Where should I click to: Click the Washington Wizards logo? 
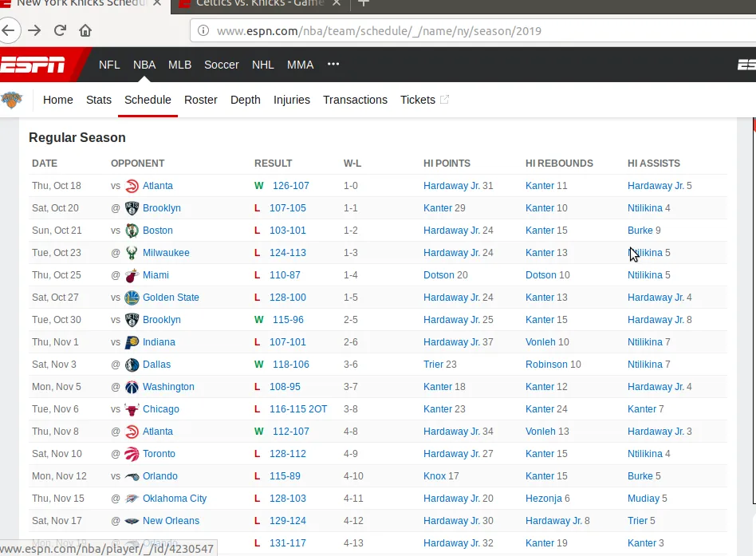coord(132,387)
